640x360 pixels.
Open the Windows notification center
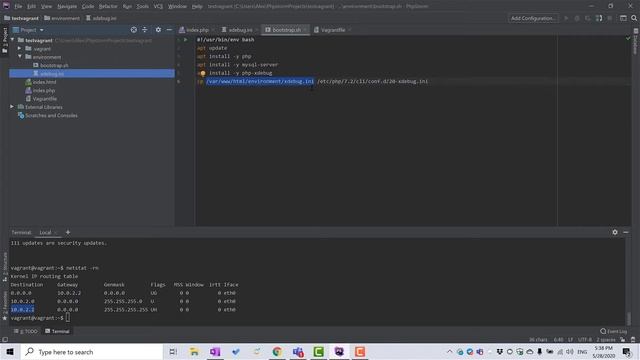[x=627, y=351]
